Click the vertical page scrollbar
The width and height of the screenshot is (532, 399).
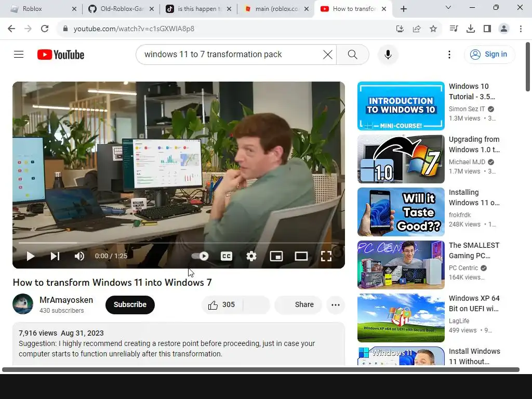point(528,67)
